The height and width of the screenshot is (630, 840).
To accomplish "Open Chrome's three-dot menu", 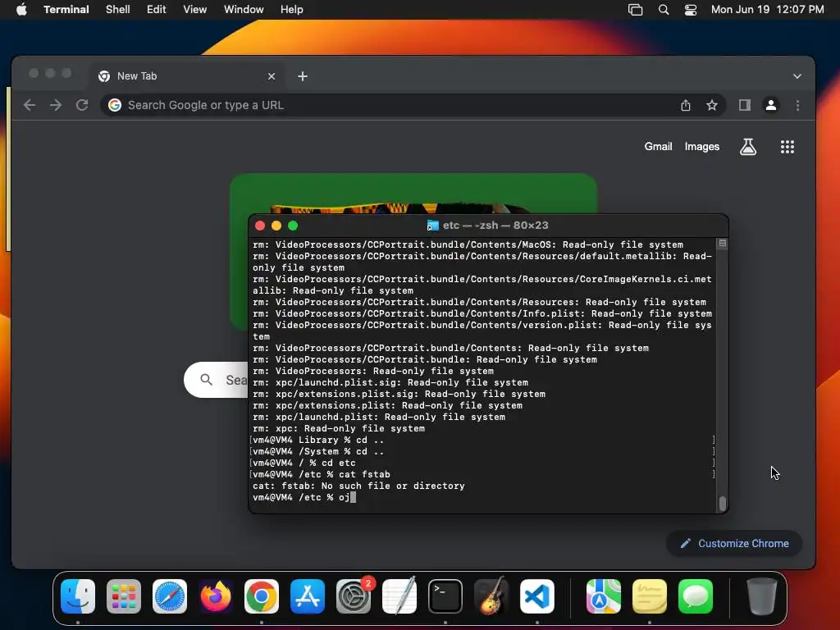I will tap(797, 105).
